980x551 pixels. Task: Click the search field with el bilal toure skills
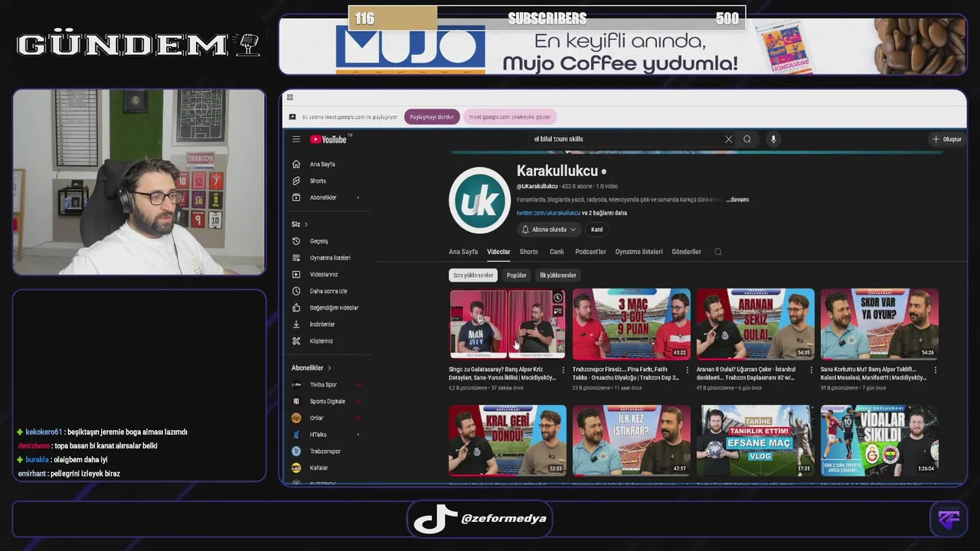[x=626, y=139]
